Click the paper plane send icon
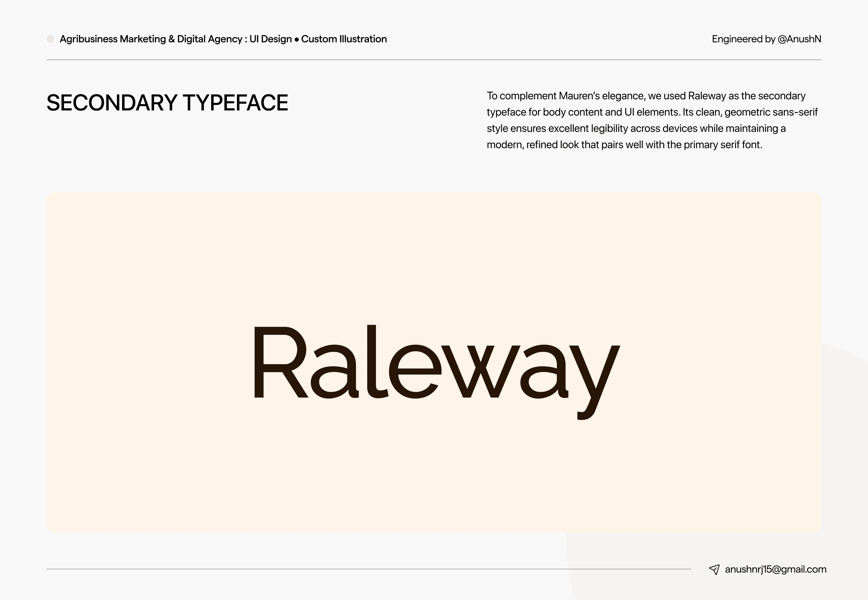Image resolution: width=868 pixels, height=600 pixels. 714,570
